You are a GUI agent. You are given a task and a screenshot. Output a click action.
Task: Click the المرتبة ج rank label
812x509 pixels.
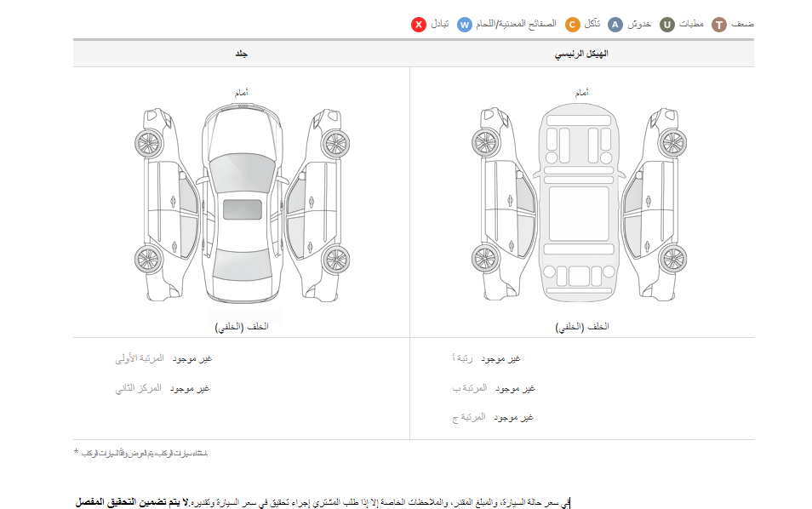pos(468,417)
